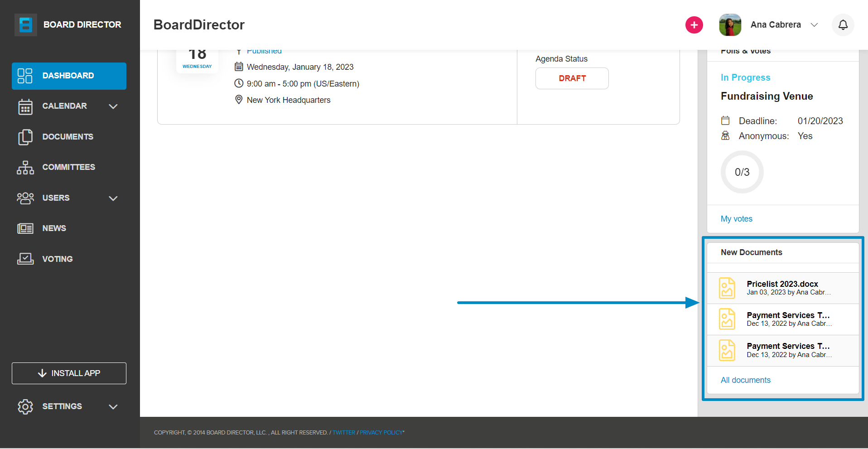The width and height of the screenshot is (868, 449).
Task: Click the Published status link
Action: pyautogui.click(x=264, y=51)
